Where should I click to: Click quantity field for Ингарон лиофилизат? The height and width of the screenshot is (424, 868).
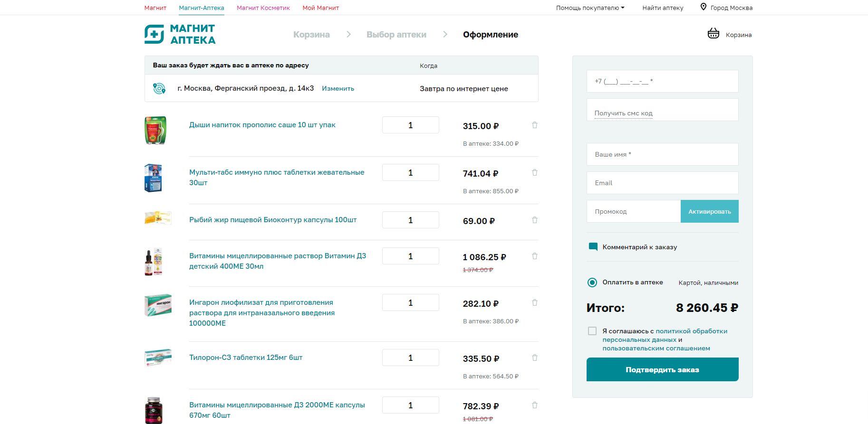pyautogui.click(x=410, y=302)
